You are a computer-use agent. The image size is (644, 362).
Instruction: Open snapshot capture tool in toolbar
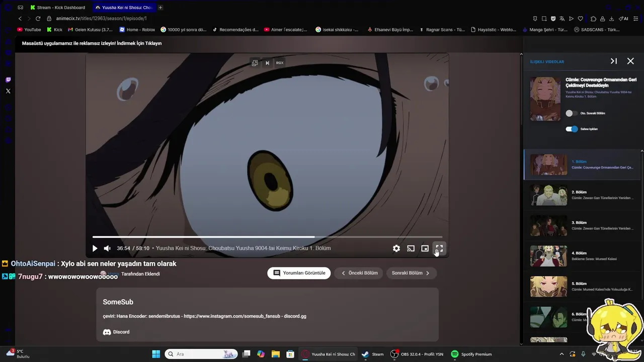click(544, 19)
